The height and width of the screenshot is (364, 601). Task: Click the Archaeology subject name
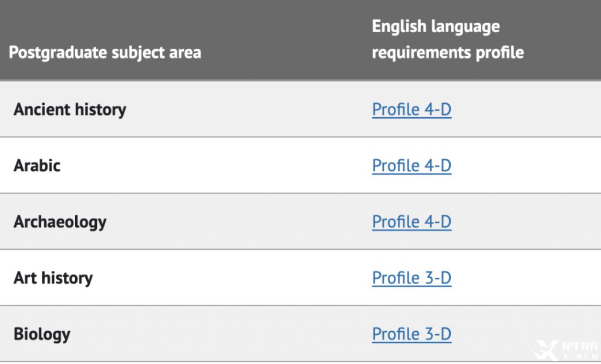pos(60,222)
